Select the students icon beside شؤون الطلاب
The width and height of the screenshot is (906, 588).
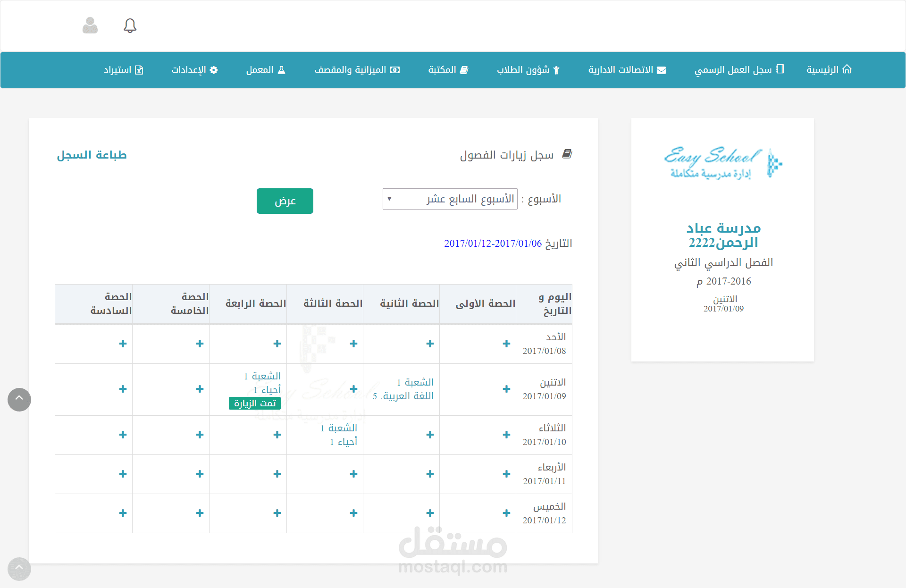(557, 70)
